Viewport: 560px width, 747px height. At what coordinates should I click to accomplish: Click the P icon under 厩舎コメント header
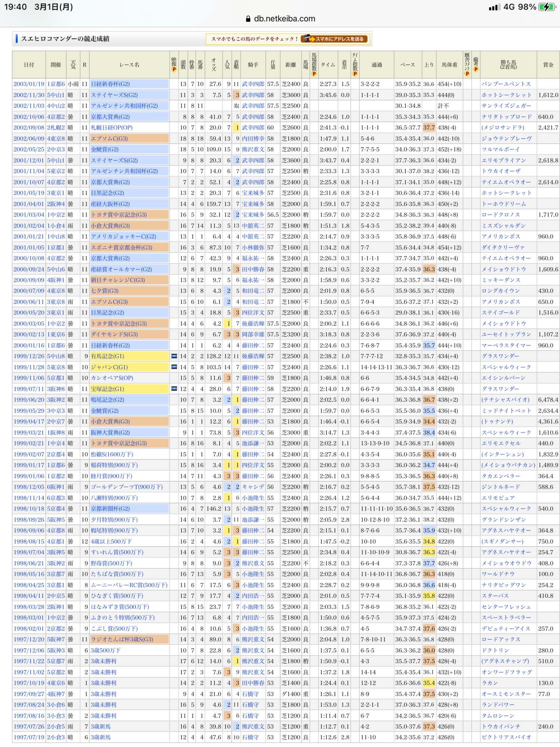tap(467, 74)
